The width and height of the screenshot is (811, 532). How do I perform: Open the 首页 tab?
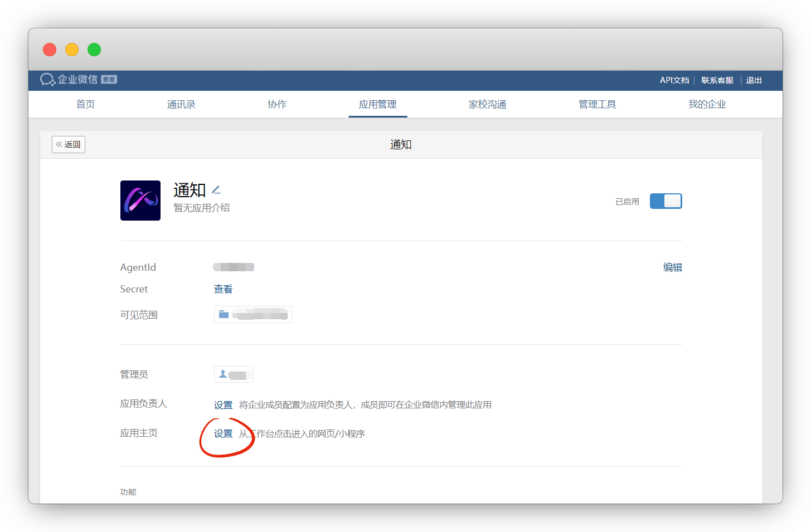[x=86, y=105]
